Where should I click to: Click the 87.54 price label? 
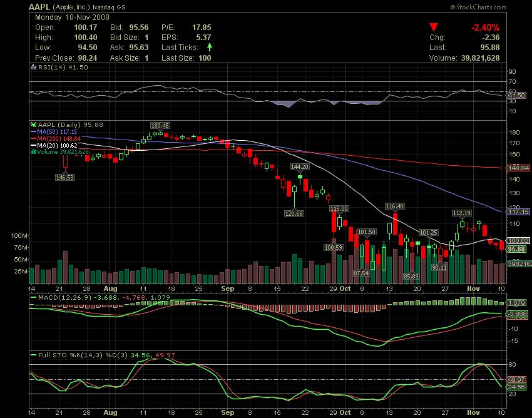(x=361, y=273)
